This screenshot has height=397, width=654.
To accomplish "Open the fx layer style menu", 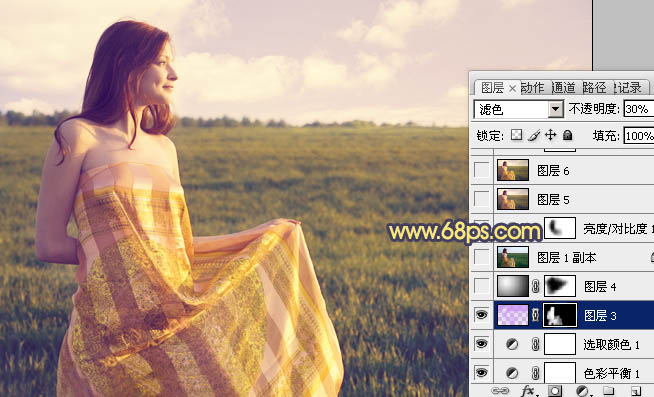I will [x=528, y=391].
